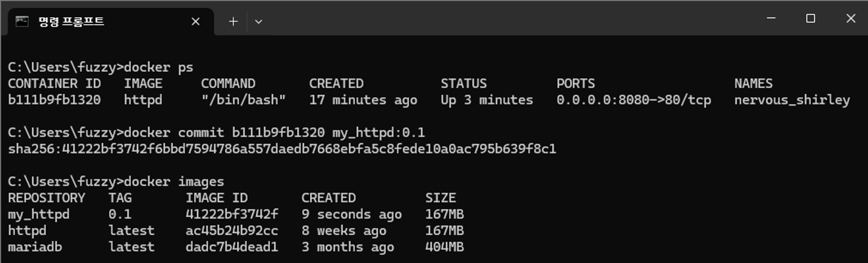Viewport: 868px width, 263px height.
Task: Click the docker commit command line
Action: pos(217,133)
